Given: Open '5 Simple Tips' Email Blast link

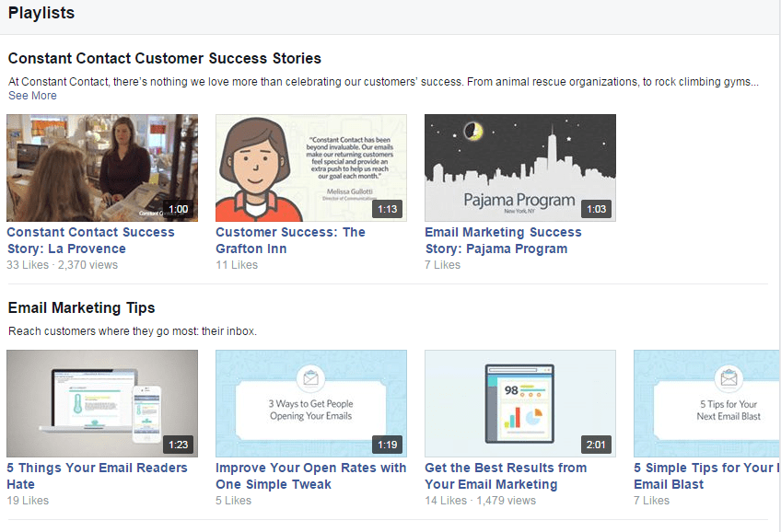Looking at the screenshot, I should click(706, 476).
